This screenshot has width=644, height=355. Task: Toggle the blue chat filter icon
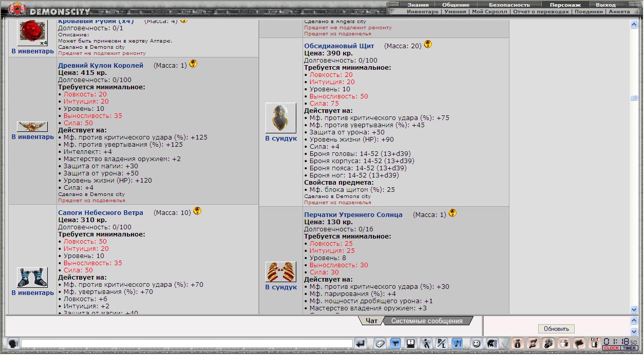[x=395, y=343]
